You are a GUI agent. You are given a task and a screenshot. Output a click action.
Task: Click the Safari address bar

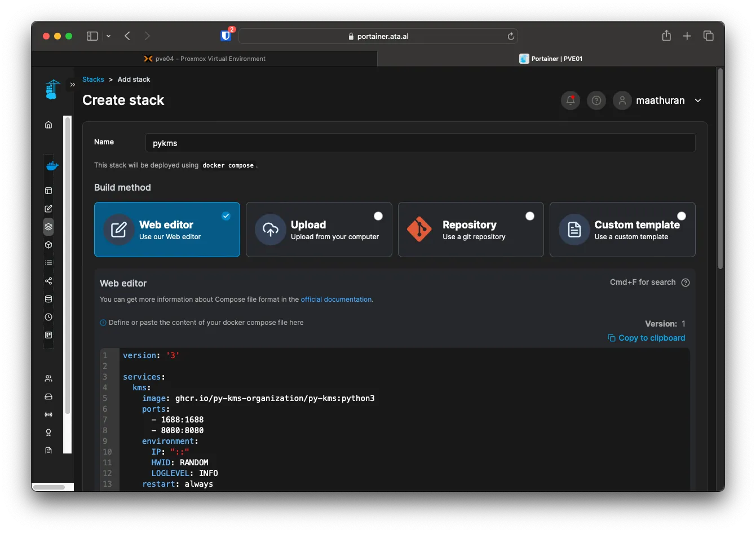[378, 36]
